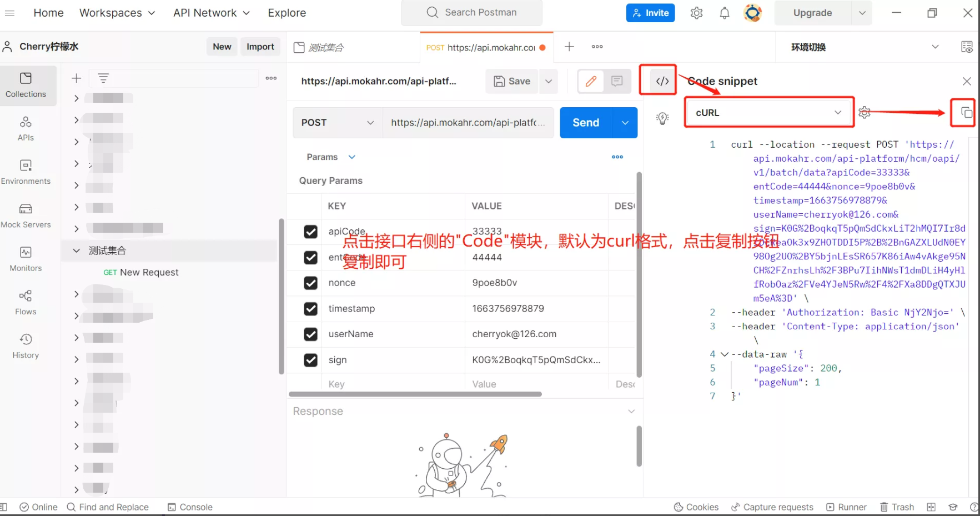Open the tab bar three-dot options

click(597, 47)
